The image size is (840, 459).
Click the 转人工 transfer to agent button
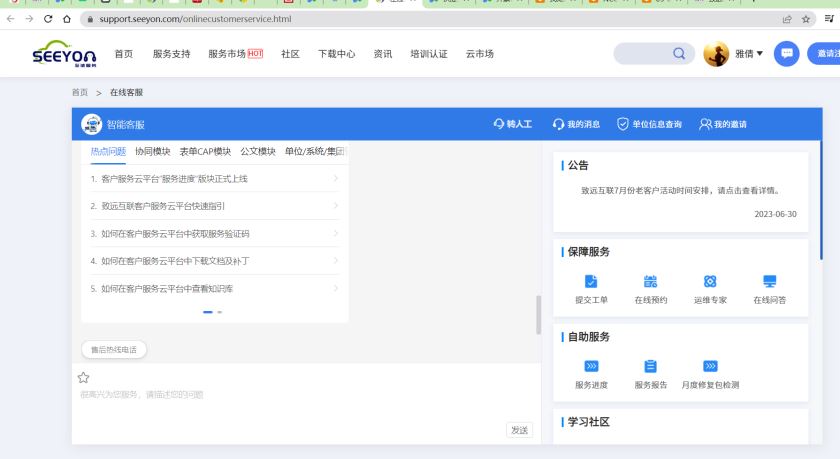point(513,125)
